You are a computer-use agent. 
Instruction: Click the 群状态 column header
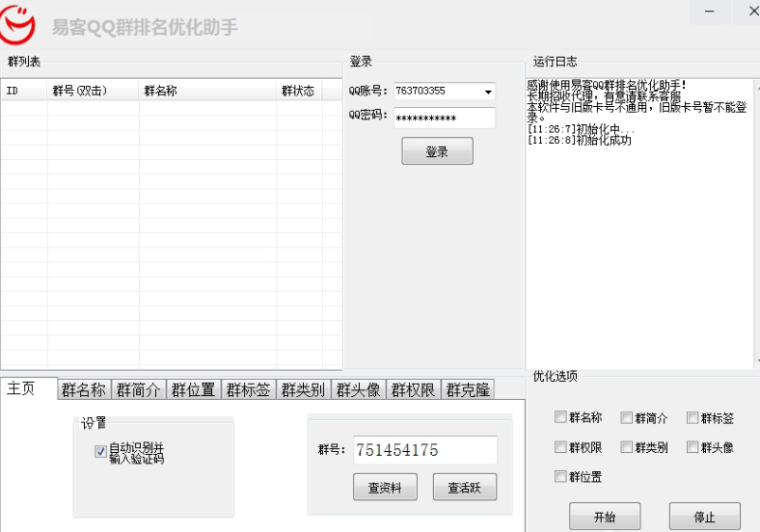pos(299,91)
